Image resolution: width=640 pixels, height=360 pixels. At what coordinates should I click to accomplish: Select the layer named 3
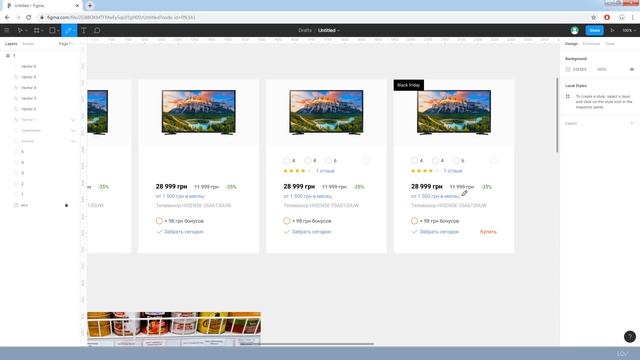(x=22, y=173)
